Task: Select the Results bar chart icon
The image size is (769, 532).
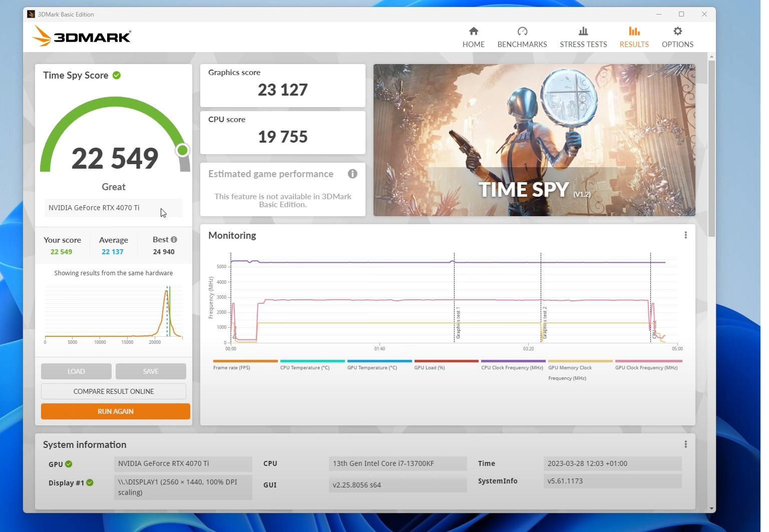Action: pos(634,31)
